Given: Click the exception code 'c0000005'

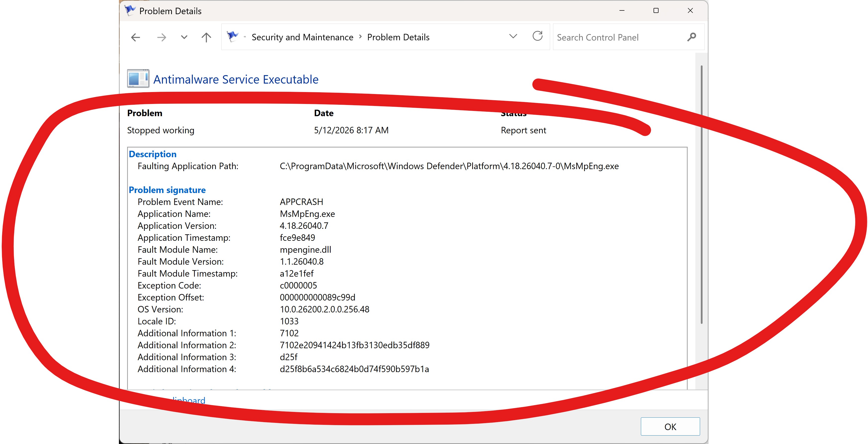Looking at the screenshot, I should pyautogui.click(x=298, y=285).
